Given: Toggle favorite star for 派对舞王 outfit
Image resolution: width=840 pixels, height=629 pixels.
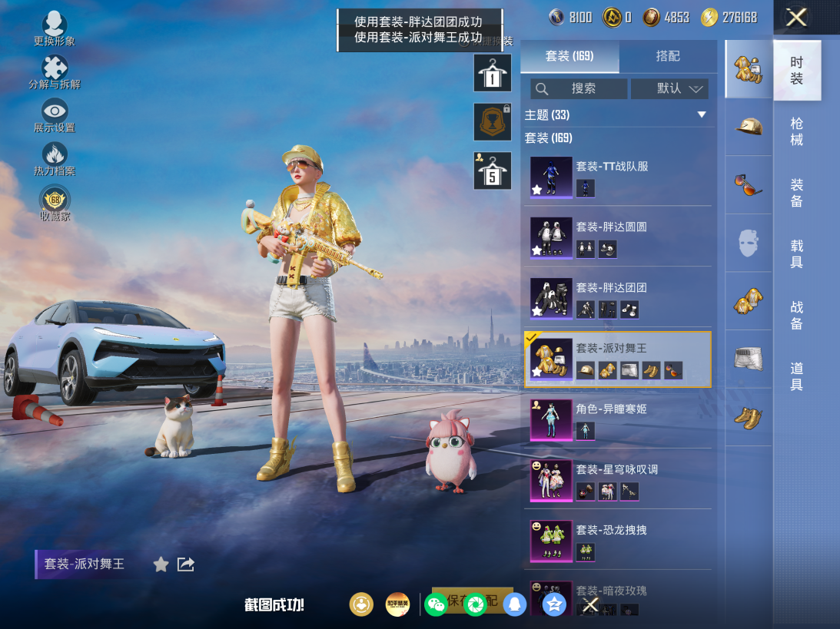Looking at the screenshot, I should point(161,564).
